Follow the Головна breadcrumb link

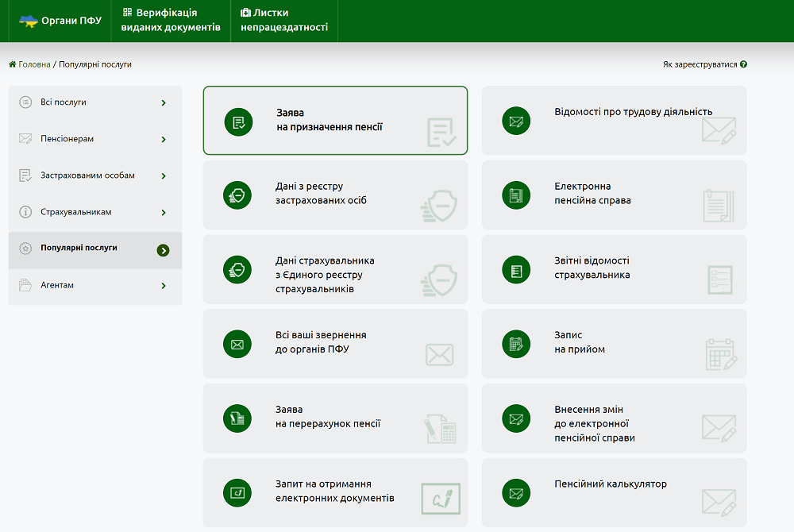tap(33, 64)
